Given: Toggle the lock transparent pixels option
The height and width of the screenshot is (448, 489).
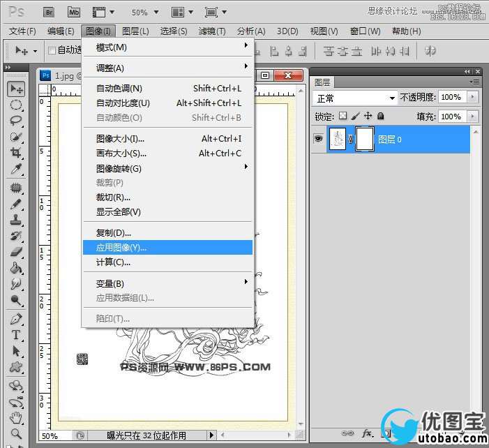Looking at the screenshot, I should pyautogui.click(x=343, y=117).
